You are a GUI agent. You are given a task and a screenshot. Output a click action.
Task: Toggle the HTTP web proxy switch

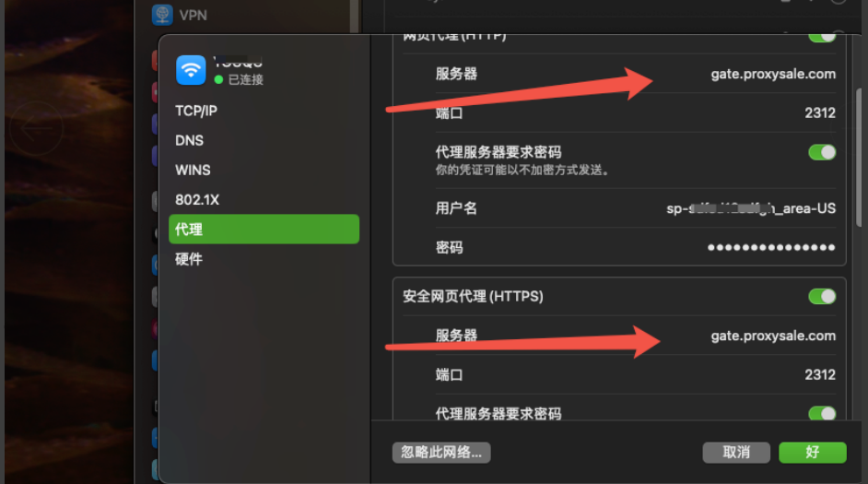(822, 36)
